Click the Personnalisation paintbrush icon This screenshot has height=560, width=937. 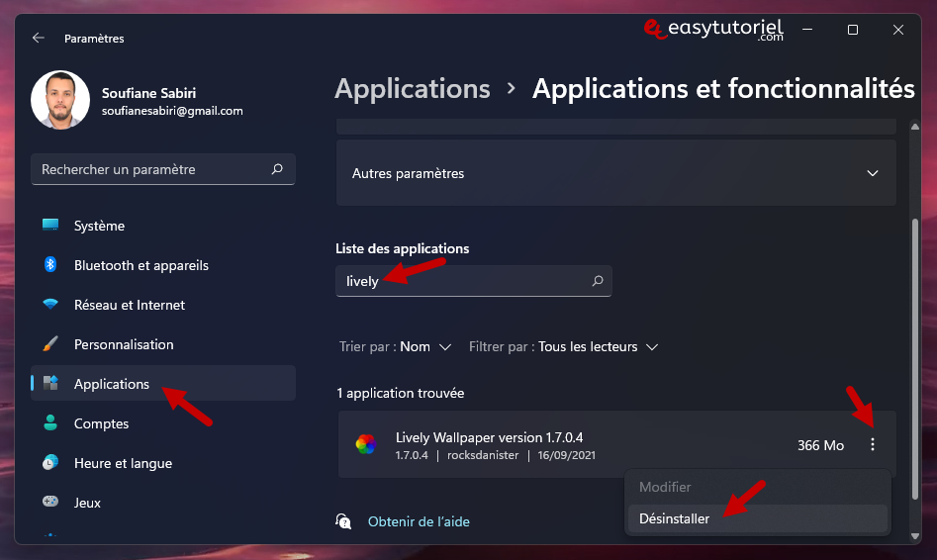coord(50,343)
